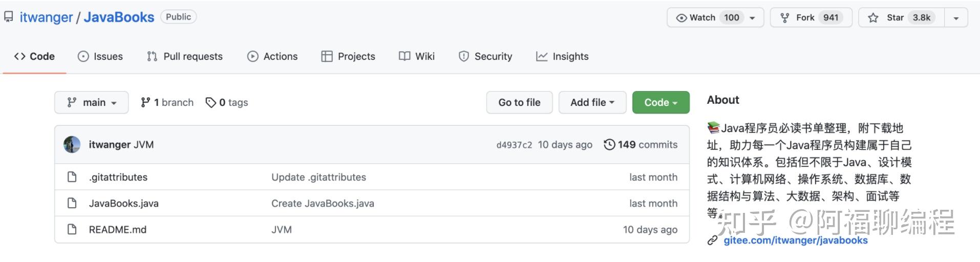Click the .gitattributes file icon

(72, 177)
